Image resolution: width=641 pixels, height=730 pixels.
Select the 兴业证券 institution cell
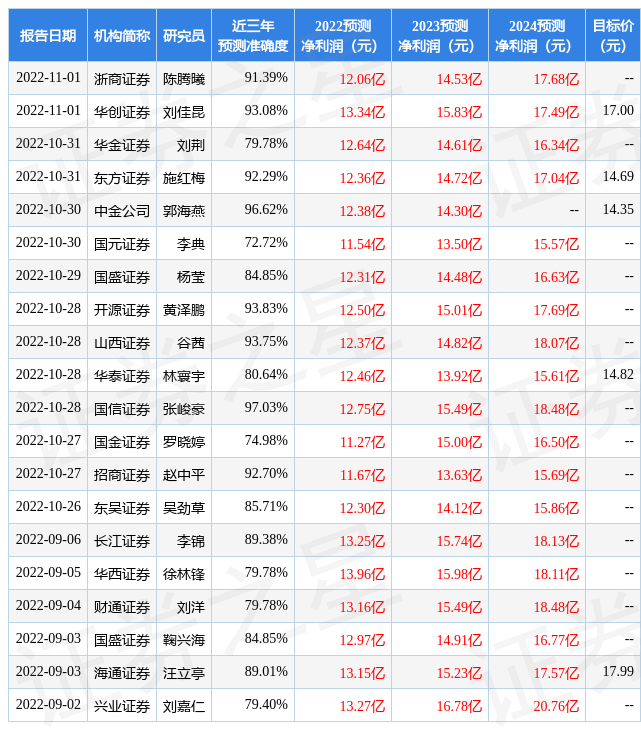[x=122, y=707]
